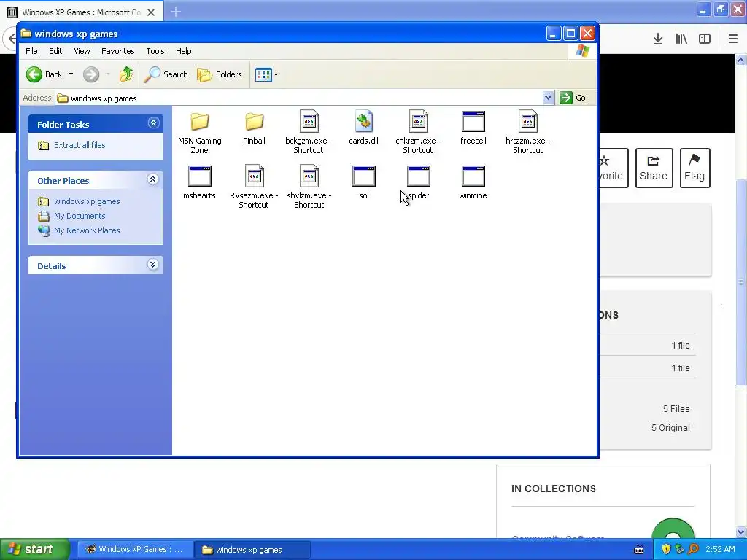Open browser library bookmarks icon
The image size is (747, 560).
(681, 39)
